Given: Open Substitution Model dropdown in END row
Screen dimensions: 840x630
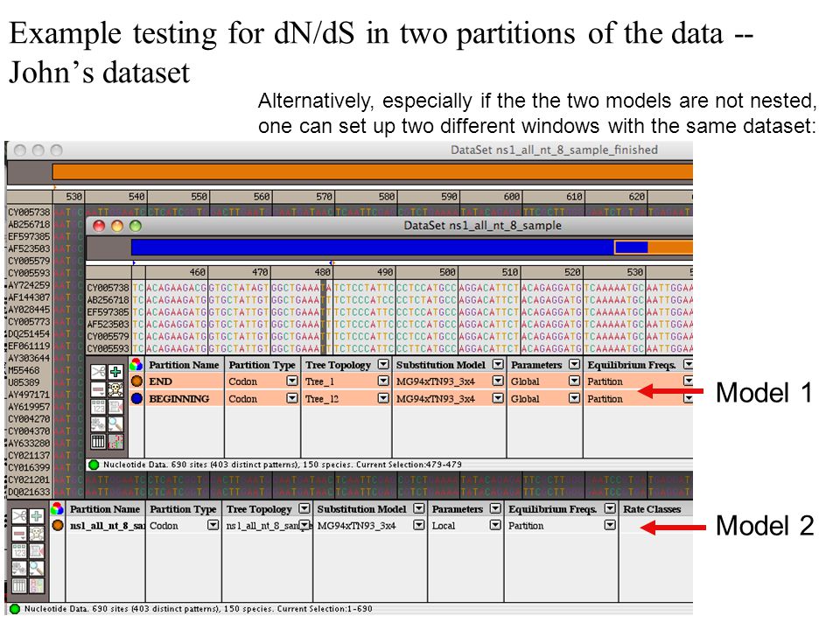Looking at the screenshot, I should click(498, 381).
